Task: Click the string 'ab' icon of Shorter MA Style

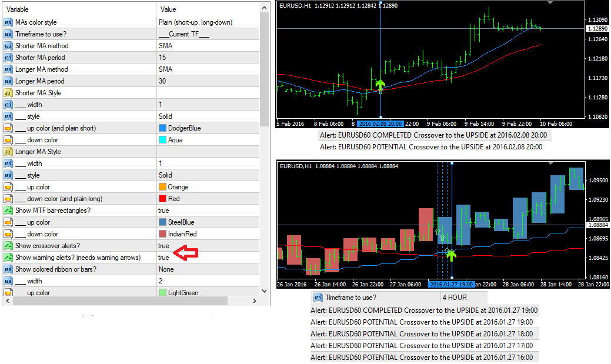Action: point(8,93)
